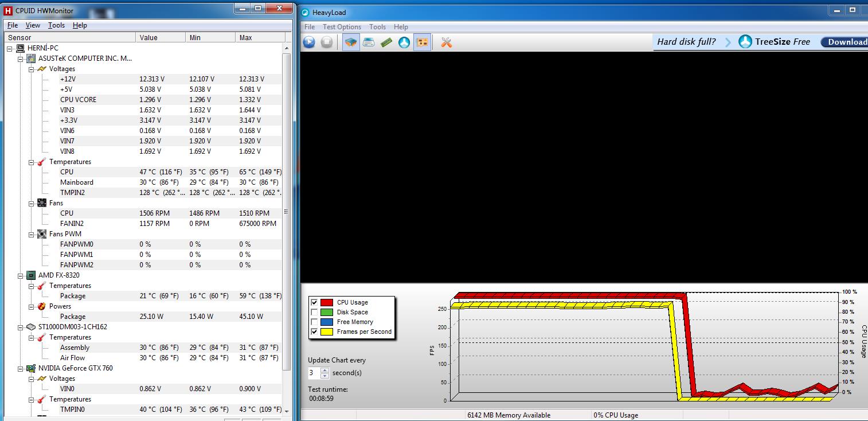Collapse the Fans PWM branch

click(x=32, y=234)
